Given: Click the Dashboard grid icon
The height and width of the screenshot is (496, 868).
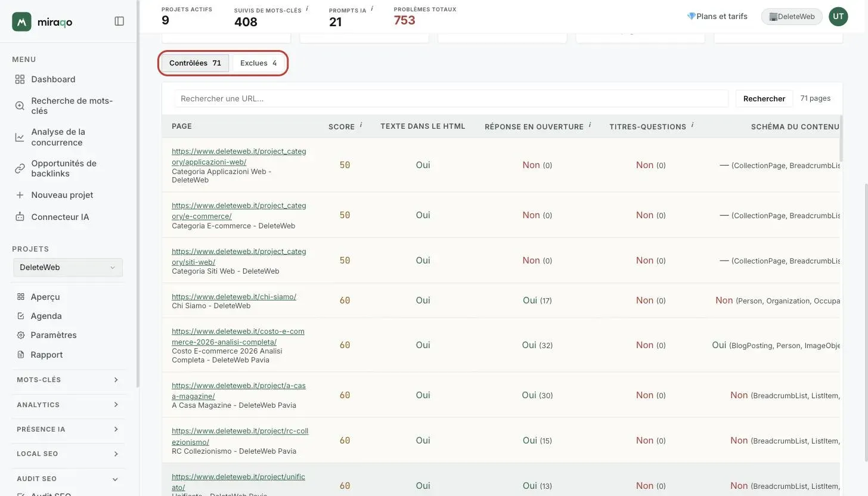Looking at the screenshot, I should tap(20, 79).
